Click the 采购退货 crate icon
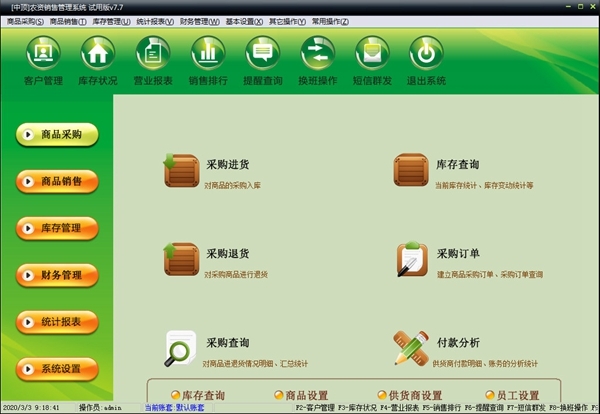Viewport: 600px width, 414px height. coord(181,259)
